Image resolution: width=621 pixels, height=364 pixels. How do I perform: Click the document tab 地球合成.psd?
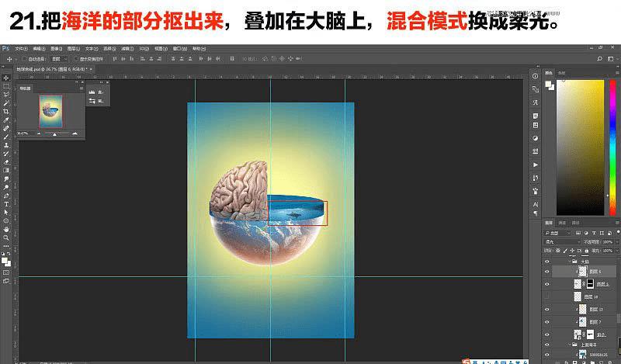pos(52,69)
